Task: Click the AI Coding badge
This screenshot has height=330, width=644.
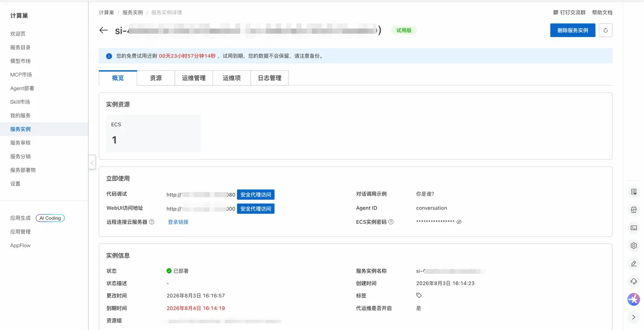Action: (x=50, y=218)
